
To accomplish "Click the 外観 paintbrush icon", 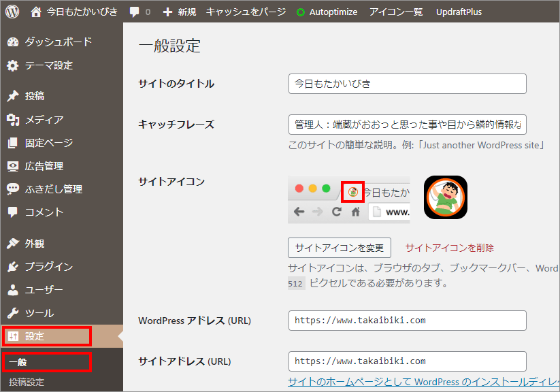I will (13, 244).
